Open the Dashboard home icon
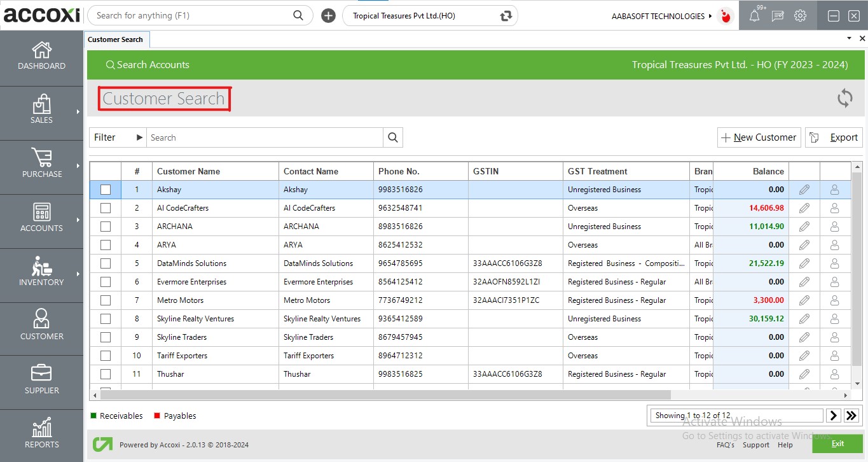868x462 pixels. pyautogui.click(x=41, y=50)
